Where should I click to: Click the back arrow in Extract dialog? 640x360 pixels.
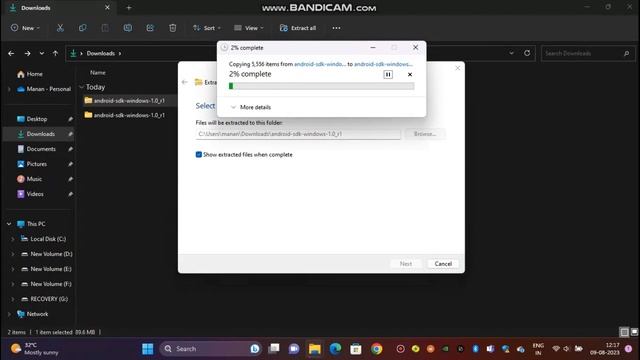click(x=184, y=82)
